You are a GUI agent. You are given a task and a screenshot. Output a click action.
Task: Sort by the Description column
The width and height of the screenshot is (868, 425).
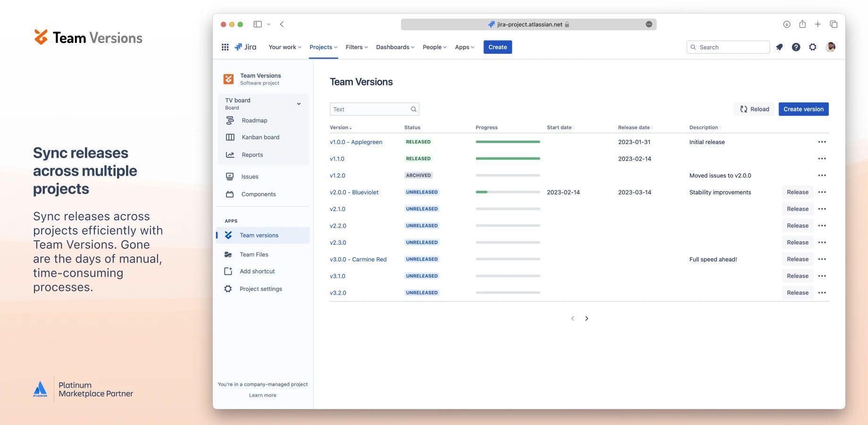pos(705,127)
